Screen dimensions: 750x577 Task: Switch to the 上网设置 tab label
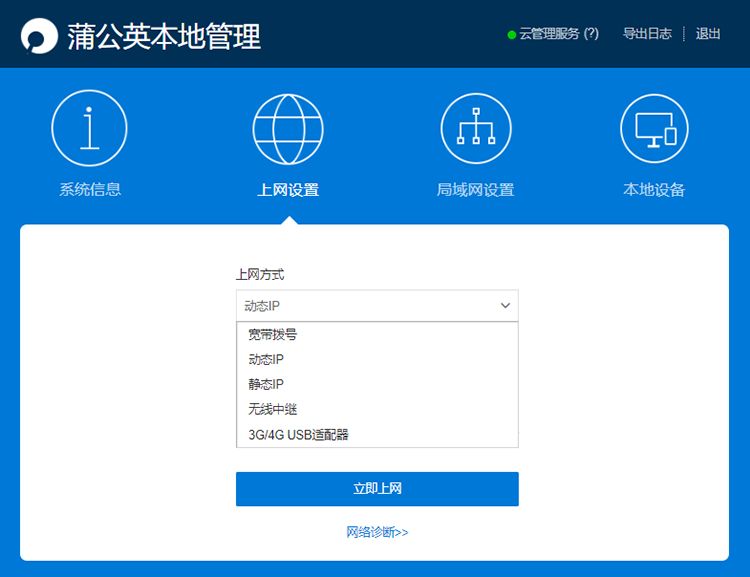pos(288,190)
